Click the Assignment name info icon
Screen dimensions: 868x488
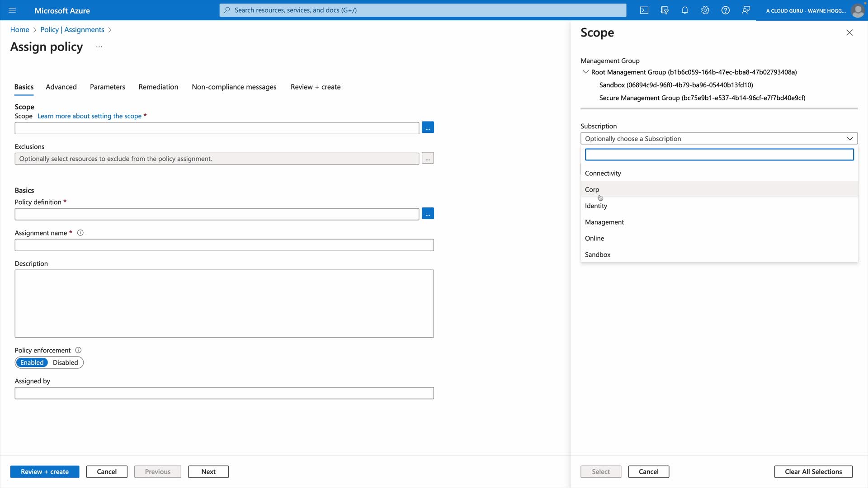[80, 233]
